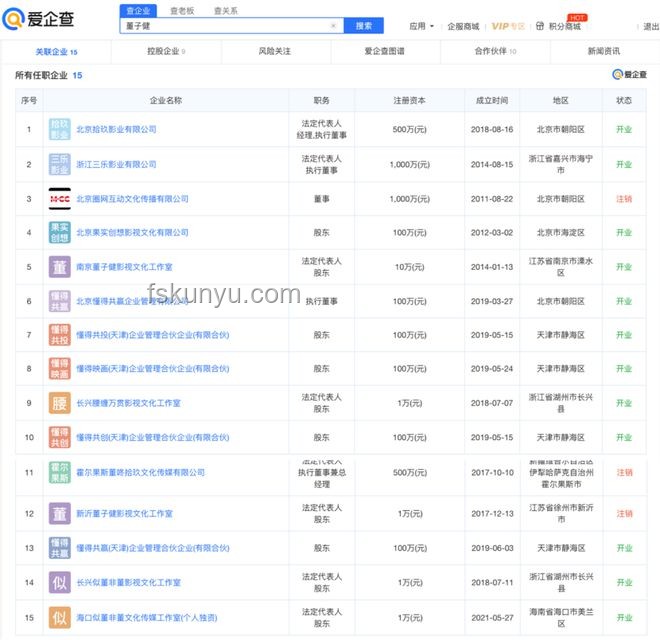This screenshot has width=660, height=640.
Task: Clear the search box with the X icon
Action: (333, 26)
